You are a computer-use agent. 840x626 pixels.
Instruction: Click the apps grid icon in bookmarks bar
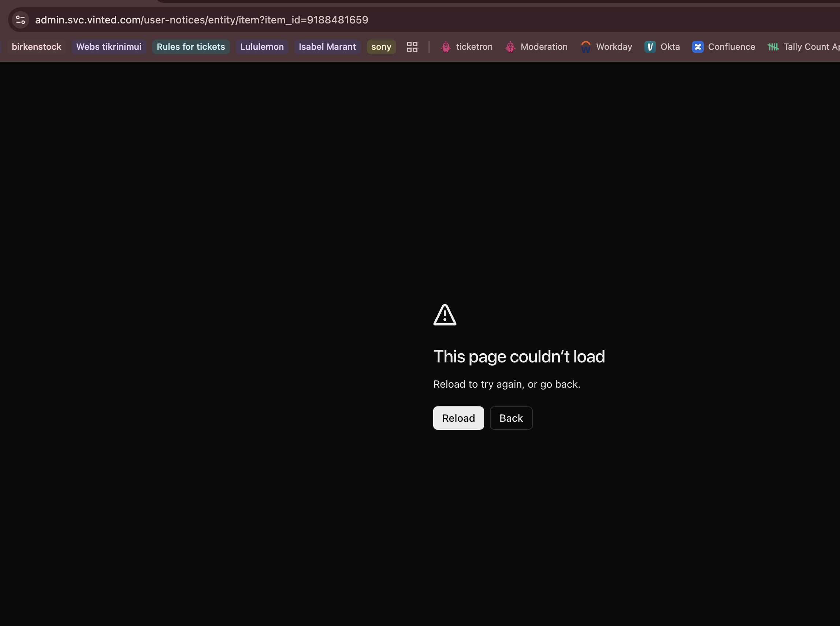pyautogui.click(x=412, y=46)
